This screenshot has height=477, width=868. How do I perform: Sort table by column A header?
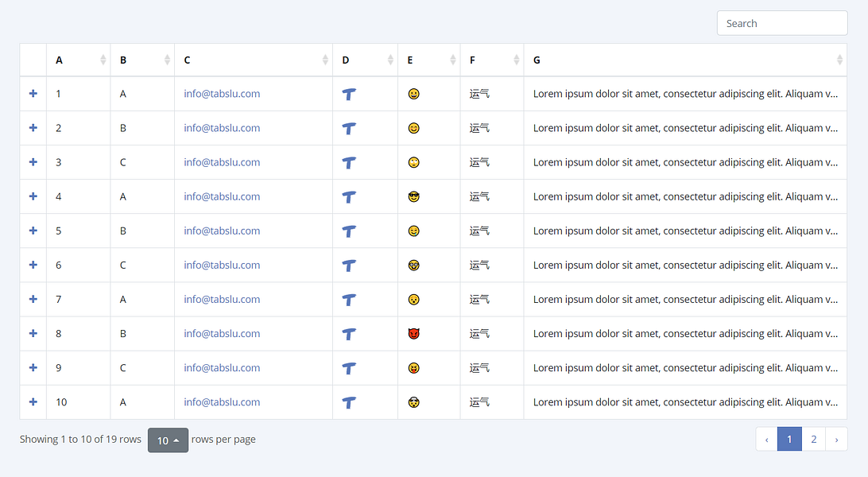[78, 60]
